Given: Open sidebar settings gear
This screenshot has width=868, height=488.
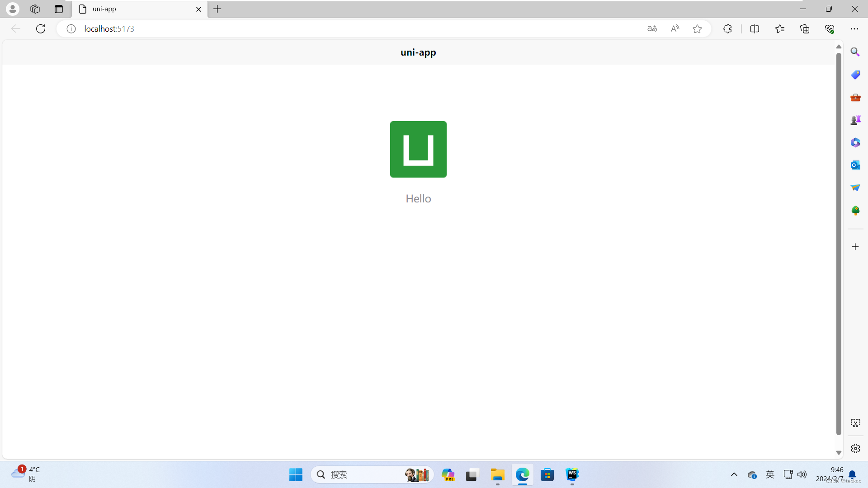Looking at the screenshot, I should tap(855, 448).
